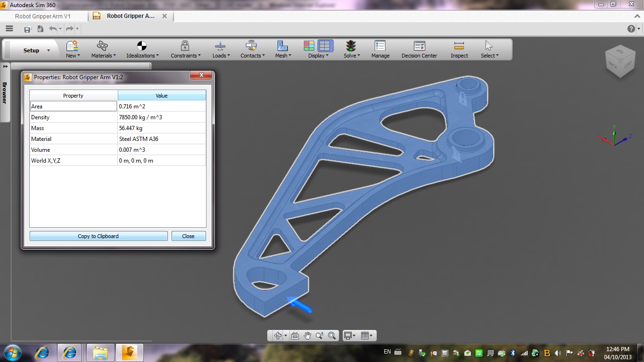Open the Grid and viewports dropdown
Viewport: 644px width, 362px height.
click(366, 336)
